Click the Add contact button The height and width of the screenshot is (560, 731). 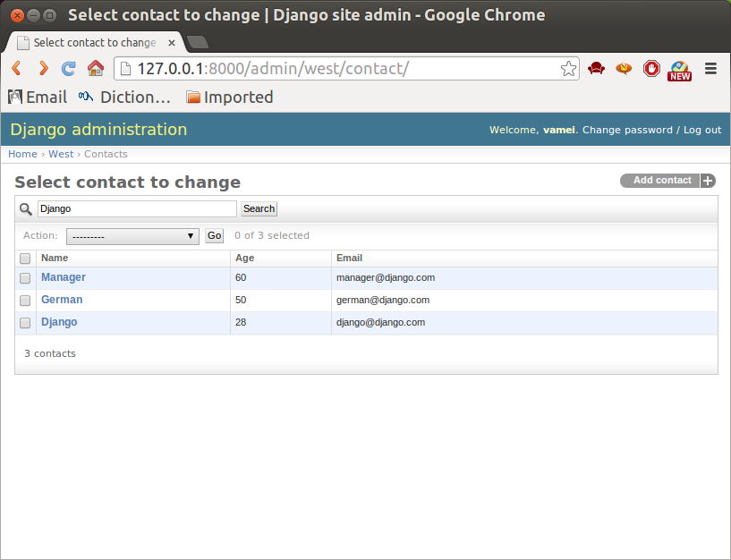click(x=667, y=181)
